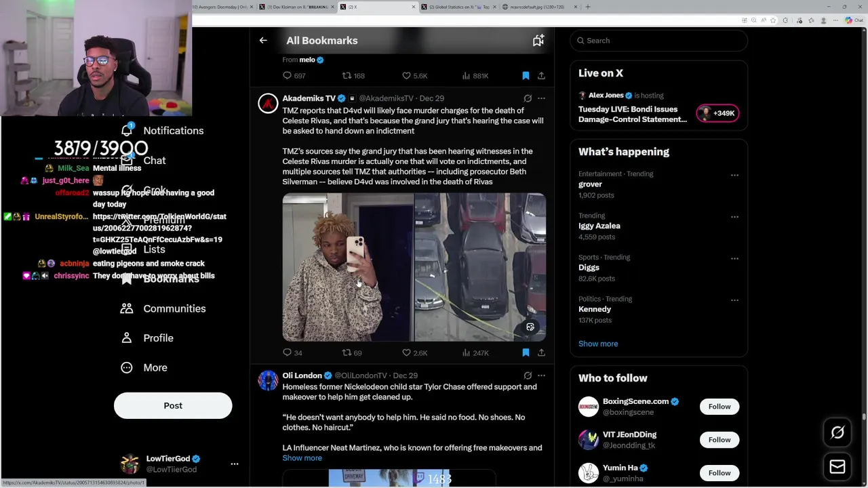Remove bookmark on the melo post
This screenshot has height=488, width=868.
pyautogui.click(x=526, y=75)
